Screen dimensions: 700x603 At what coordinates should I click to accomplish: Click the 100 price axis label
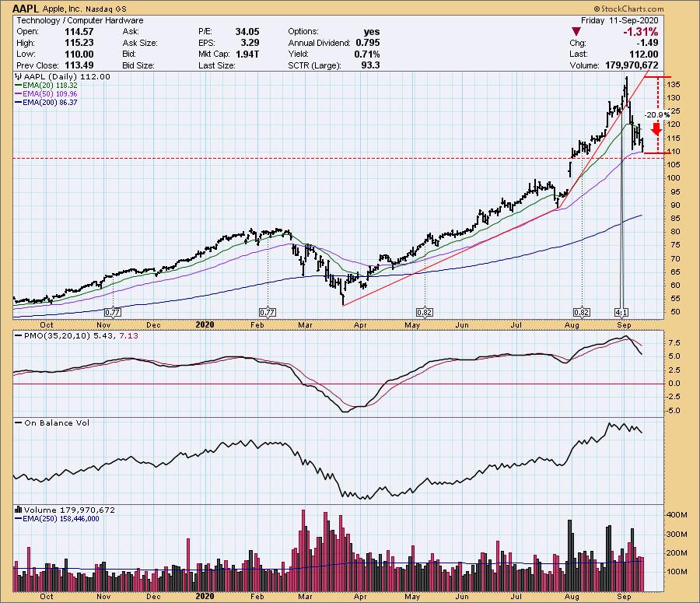pyautogui.click(x=674, y=178)
